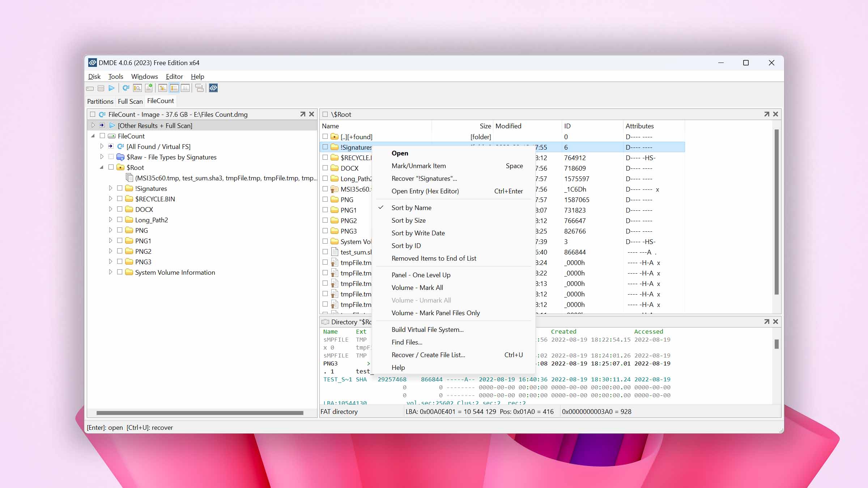The image size is (868, 488).
Task: Expand the [Other Results + Full Scan] node
Action: point(93,125)
